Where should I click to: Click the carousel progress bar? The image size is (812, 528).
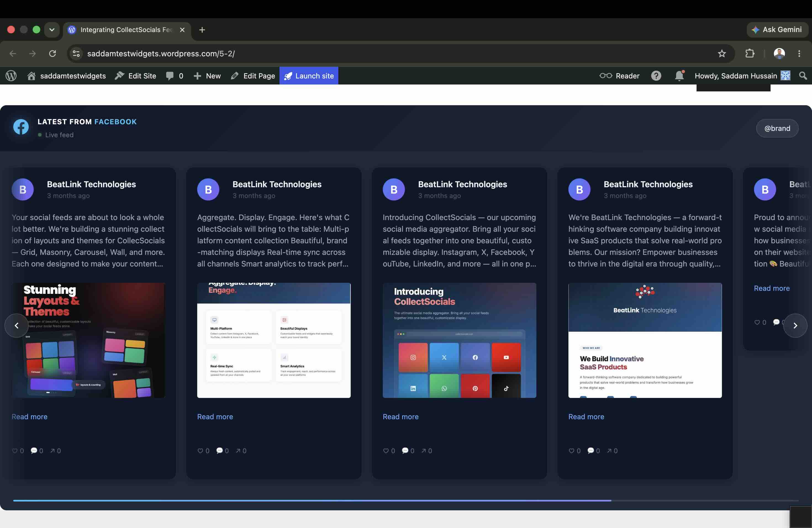click(406, 500)
